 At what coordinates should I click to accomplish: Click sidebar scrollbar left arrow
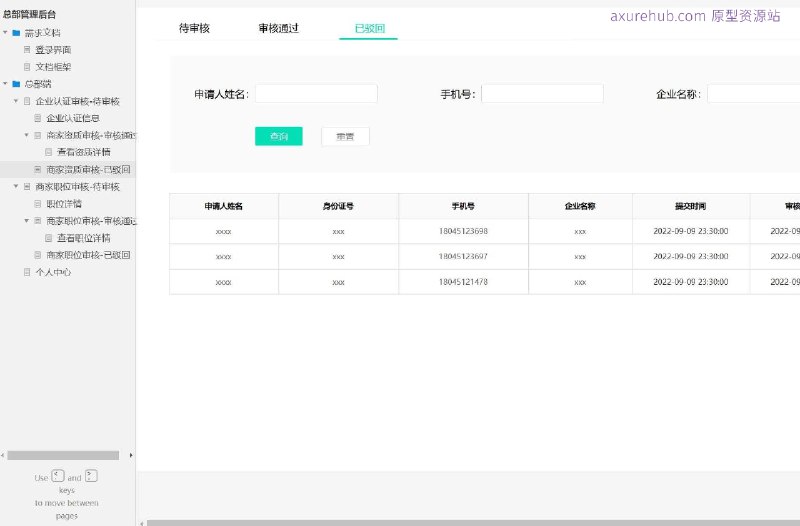[x=3, y=455]
